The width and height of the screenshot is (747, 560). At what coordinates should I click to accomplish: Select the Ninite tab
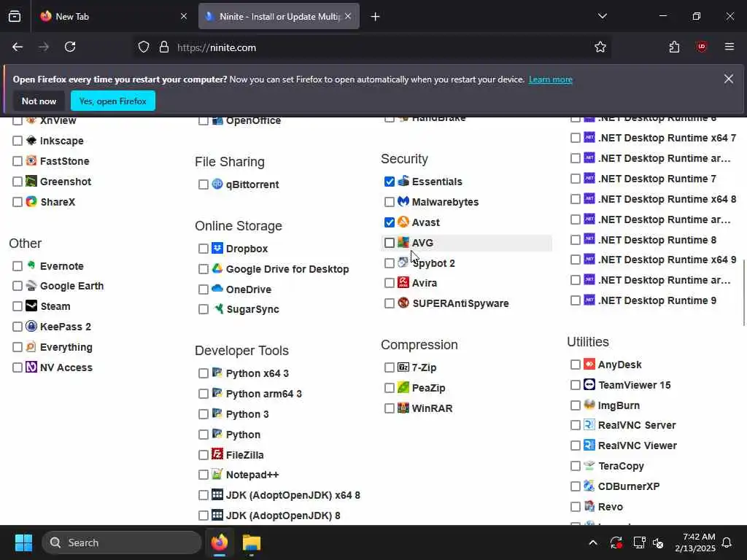(279, 16)
